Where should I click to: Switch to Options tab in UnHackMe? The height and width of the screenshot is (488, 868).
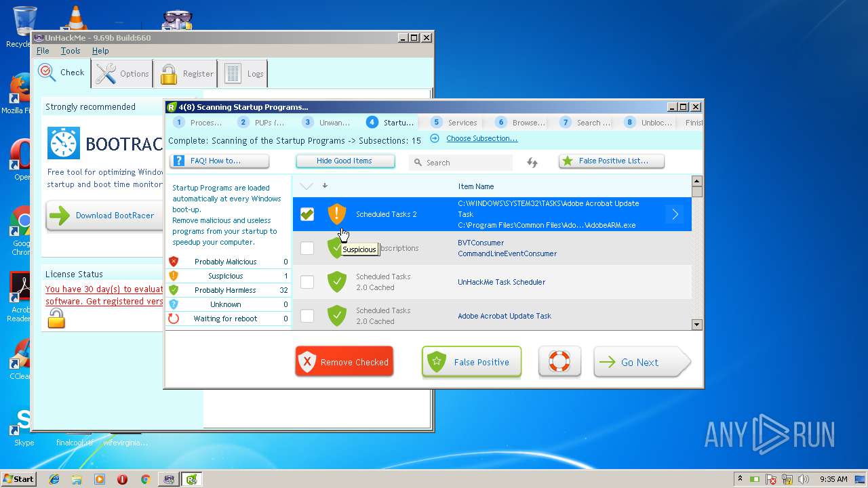click(122, 73)
